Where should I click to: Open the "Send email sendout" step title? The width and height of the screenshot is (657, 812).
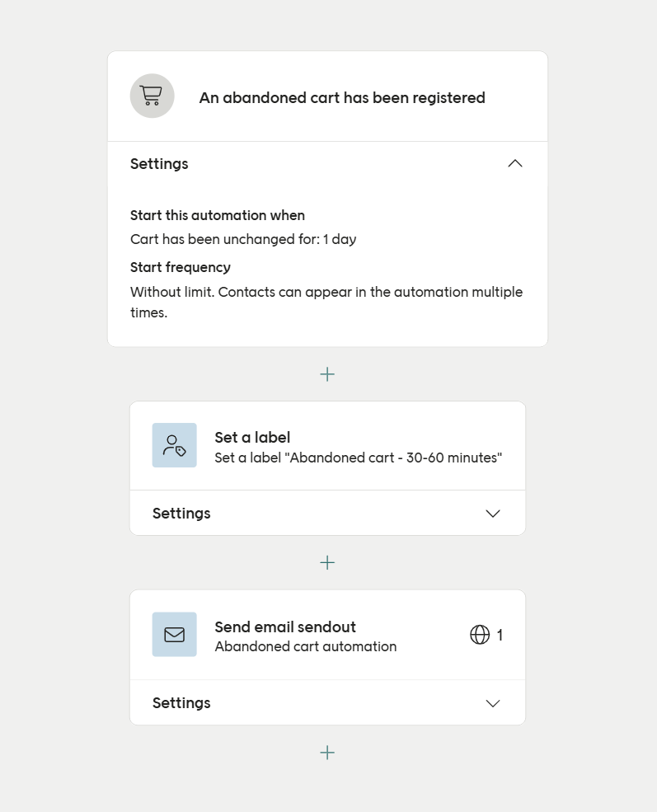(x=285, y=627)
